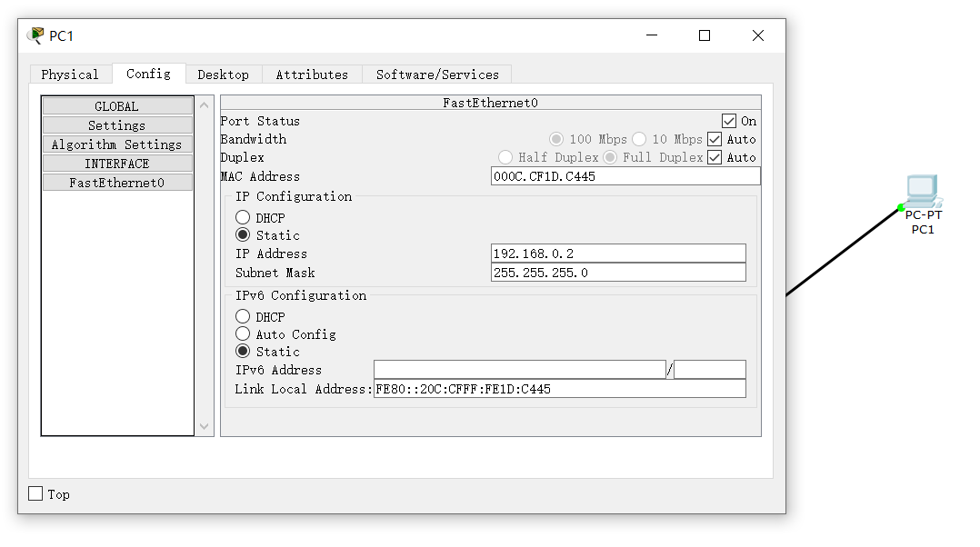
Task: Switch to the Config tab
Action: click(149, 74)
